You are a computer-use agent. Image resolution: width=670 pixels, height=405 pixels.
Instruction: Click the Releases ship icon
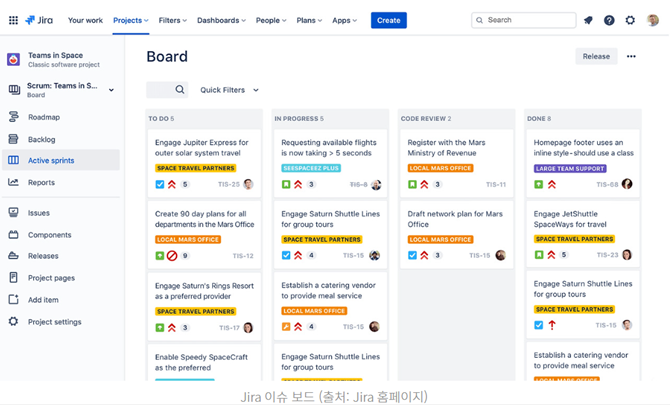click(x=13, y=255)
